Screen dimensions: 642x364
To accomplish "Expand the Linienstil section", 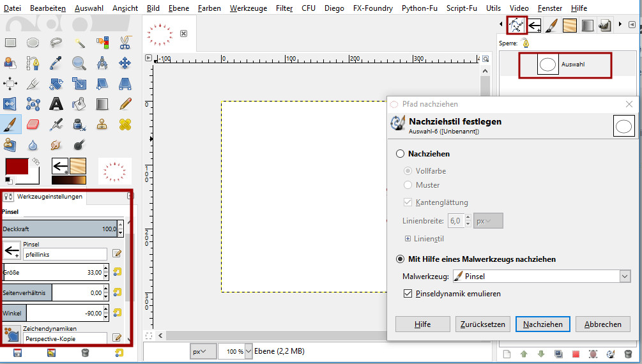I will (408, 239).
